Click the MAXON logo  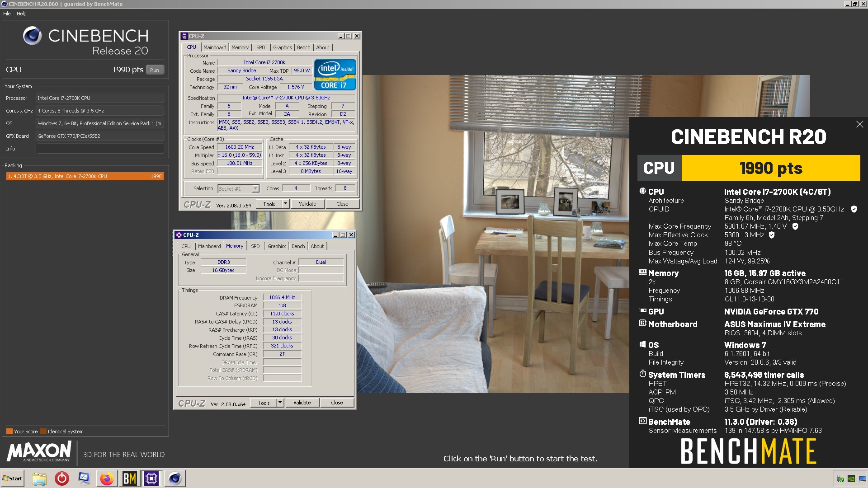(x=39, y=451)
